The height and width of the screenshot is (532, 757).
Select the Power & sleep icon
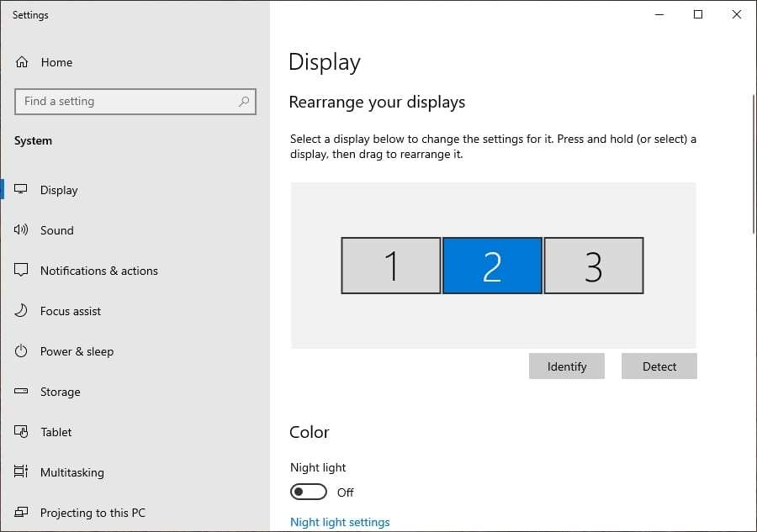click(x=22, y=351)
